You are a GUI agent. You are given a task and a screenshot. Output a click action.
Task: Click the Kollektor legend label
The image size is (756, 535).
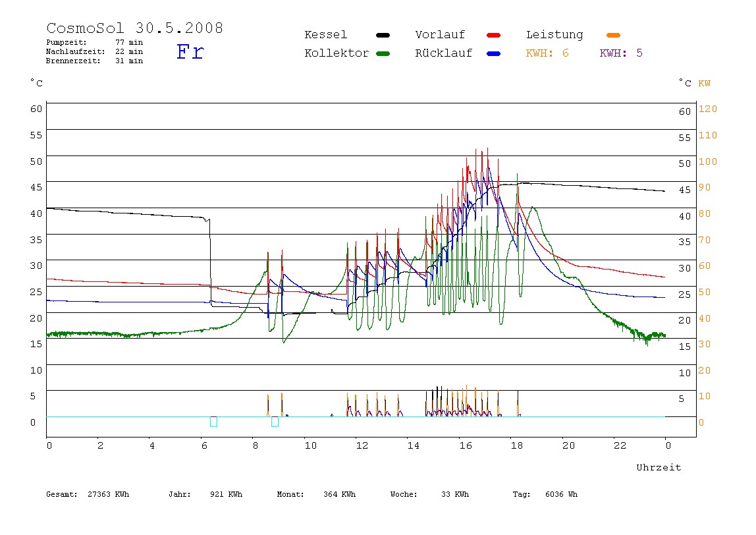pyautogui.click(x=337, y=53)
